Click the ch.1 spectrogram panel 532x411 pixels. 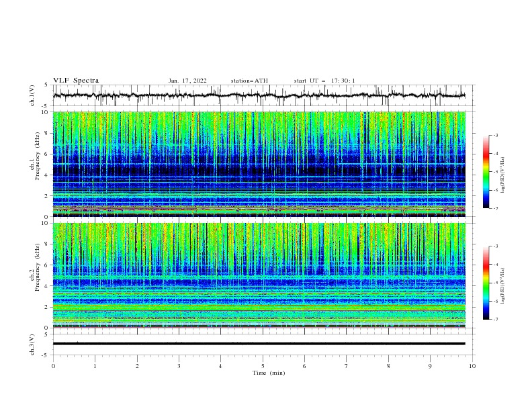(259, 164)
